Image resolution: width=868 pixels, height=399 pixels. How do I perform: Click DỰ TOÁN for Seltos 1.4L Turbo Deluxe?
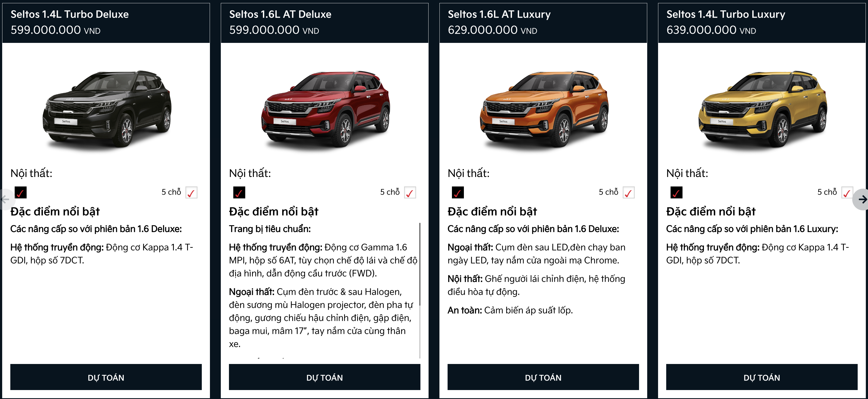[x=106, y=377]
